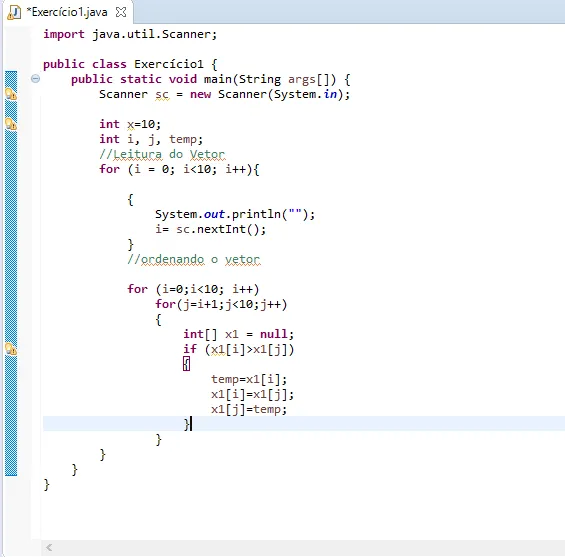Image resolution: width=565 pixels, height=557 pixels.
Task: Place the cursor after the closing brace on the highlighted line
Action: pyautogui.click(x=191, y=424)
